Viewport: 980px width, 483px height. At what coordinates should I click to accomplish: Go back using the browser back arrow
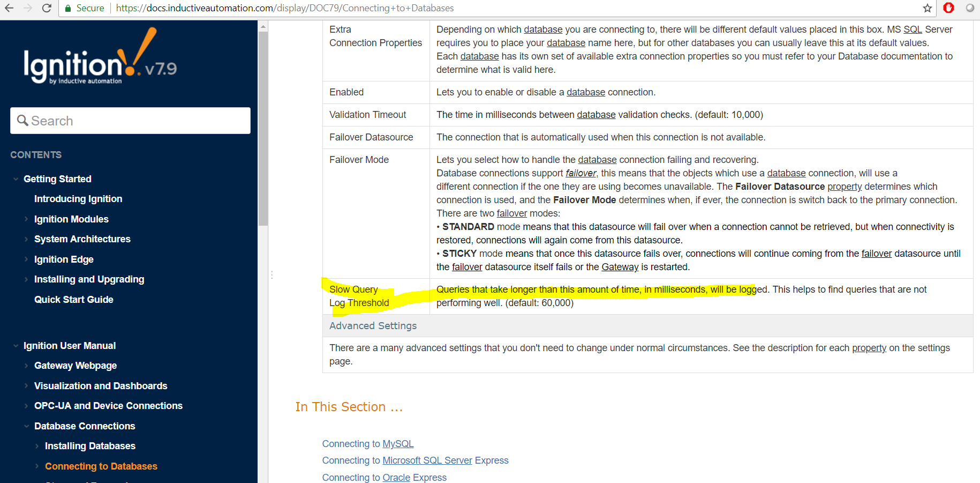[9, 8]
